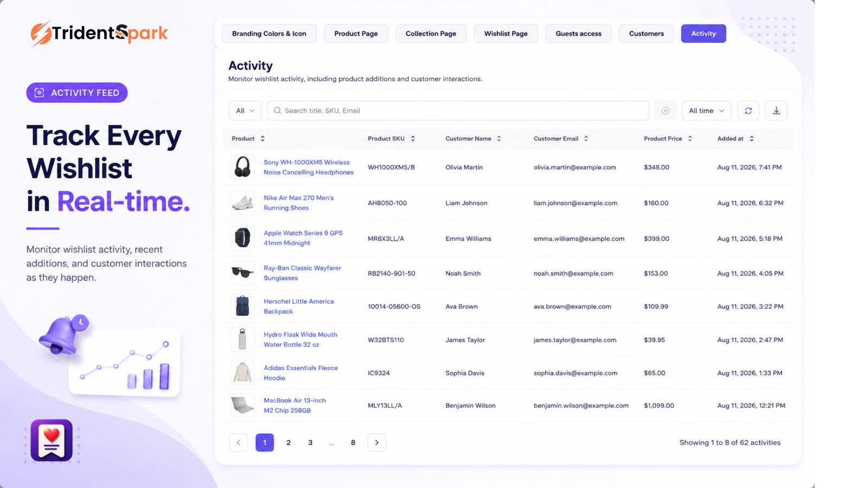Click price $399.00 cell
Screen dimensions: 868x488
tap(656, 239)
